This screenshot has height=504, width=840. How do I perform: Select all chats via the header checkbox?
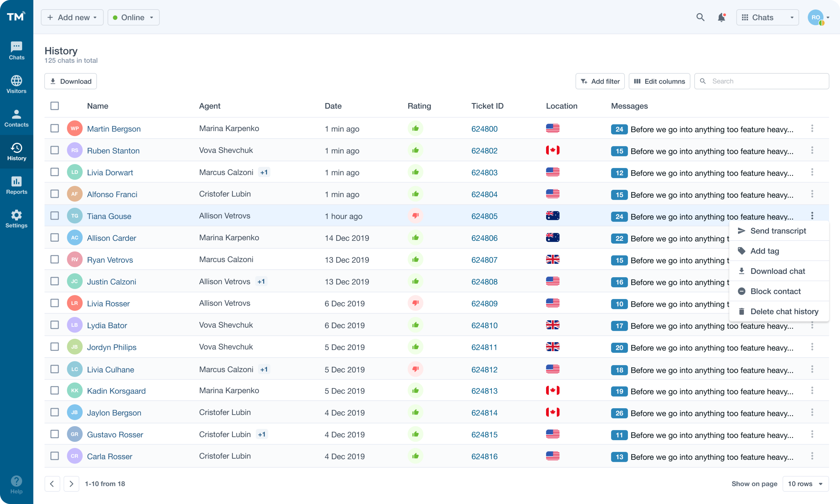(x=54, y=106)
